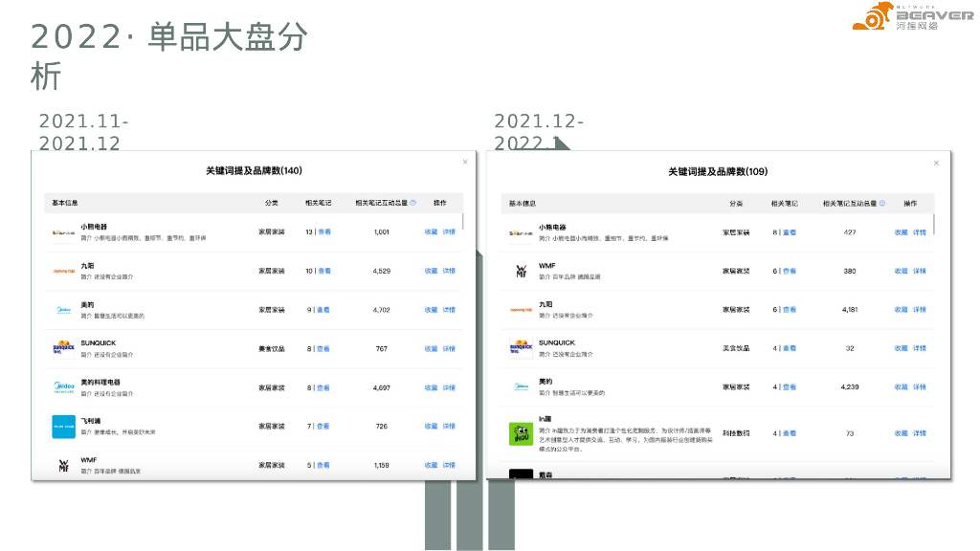Open the 九阳 logo in the 140-brand panel

pos(64,271)
